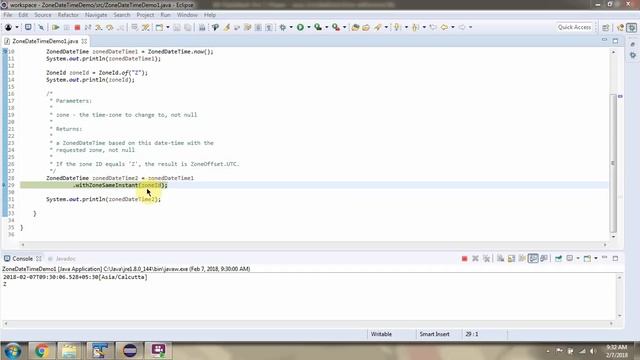Screen dimensions: 640x360
Task: Click the editor vertical scrollbar thumb
Action: 613,162
